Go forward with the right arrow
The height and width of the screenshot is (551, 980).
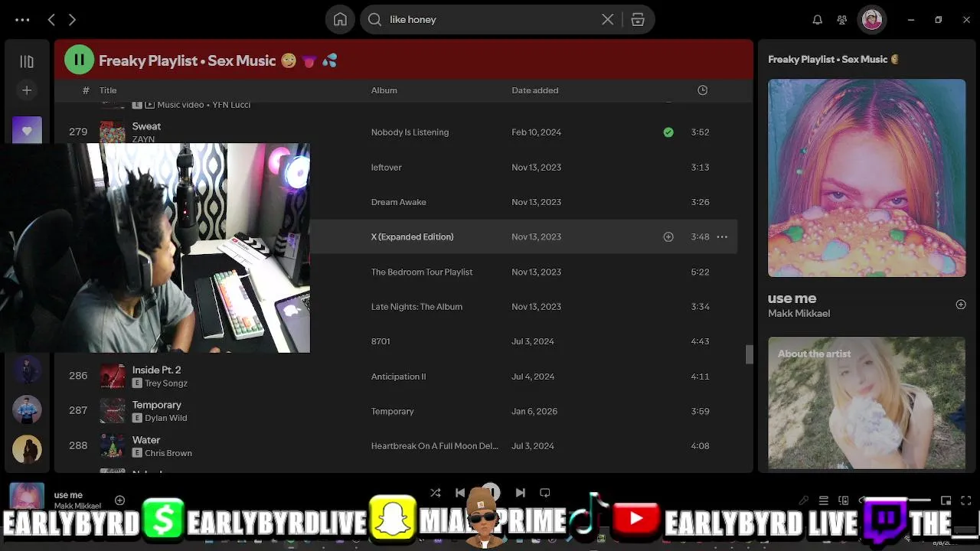point(72,20)
